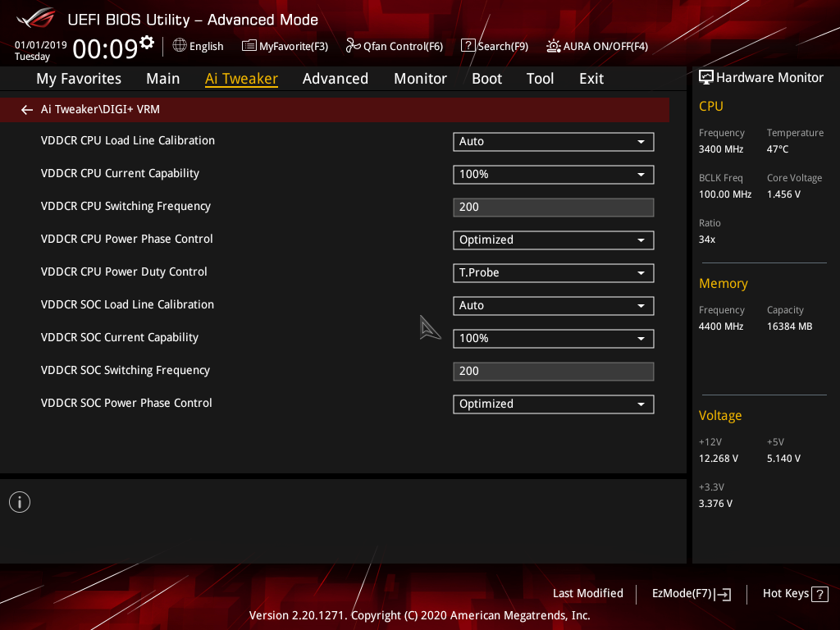Click the 47°C temperature value
The image size is (840, 630).
pos(778,149)
